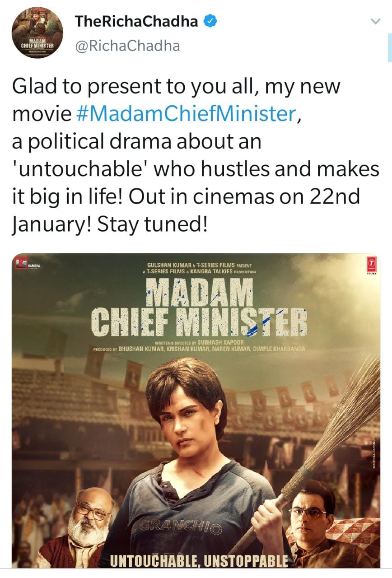Click the MADAM CHIEF MINISTER poster title
The image size is (392, 578).
pyautogui.click(x=199, y=307)
